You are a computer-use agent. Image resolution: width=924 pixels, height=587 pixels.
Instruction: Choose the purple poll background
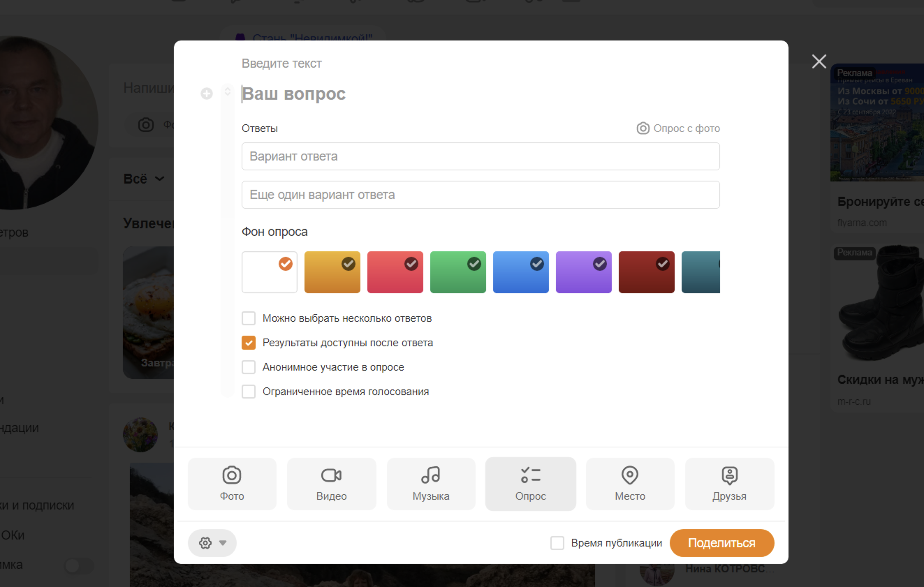tap(584, 272)
